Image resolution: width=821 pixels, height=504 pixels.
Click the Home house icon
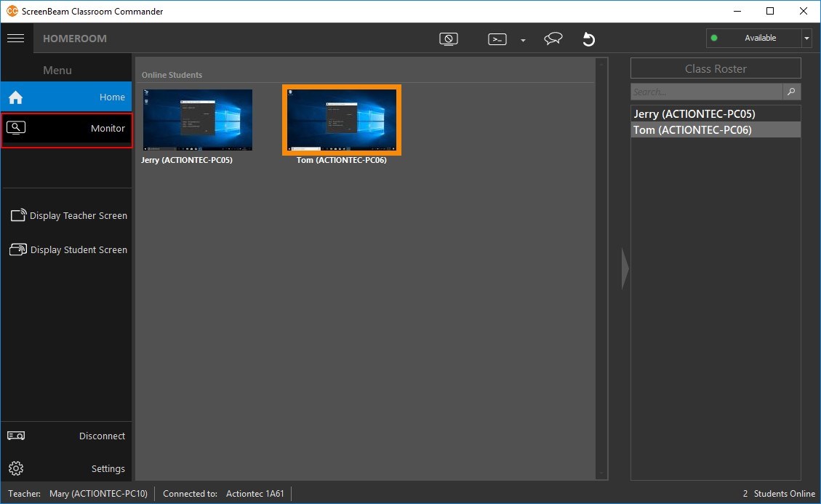pos(16,97)
